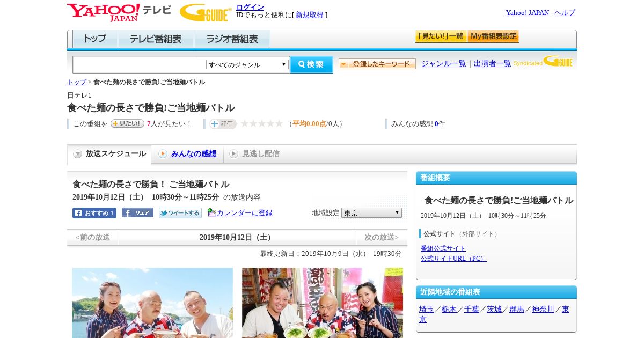Click the カレンダーに登録 link
Image resolution: width=644 pixels, height=338 pixels.
tap(245, 213)
